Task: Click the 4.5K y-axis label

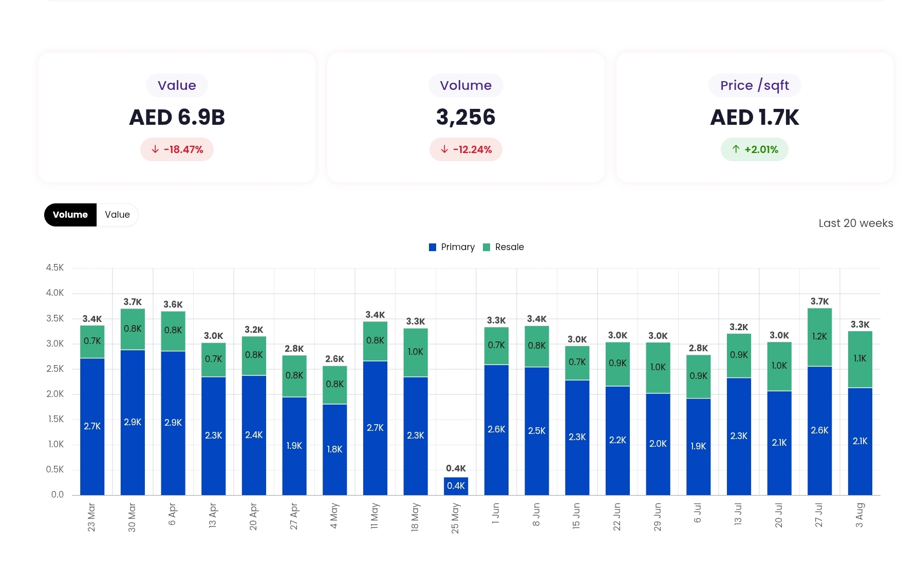Action: [x=55, y=268]
